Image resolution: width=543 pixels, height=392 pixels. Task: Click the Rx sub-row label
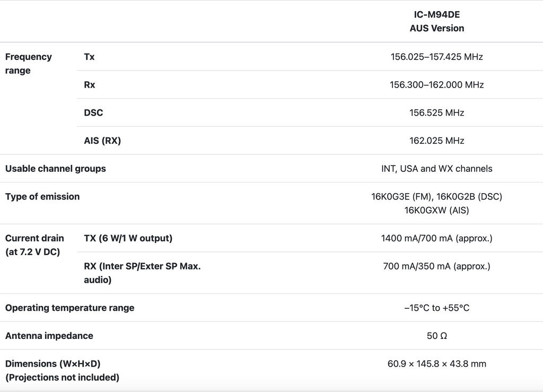point(90,85)
